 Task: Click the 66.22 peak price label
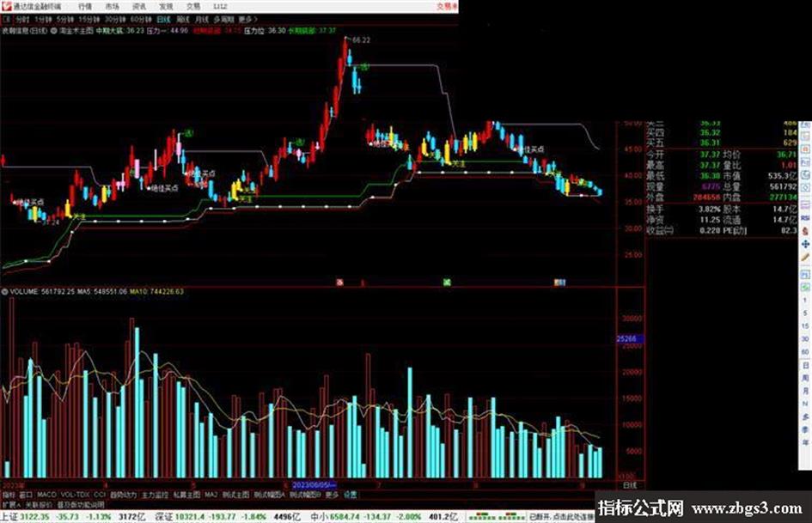coord(361,40)
